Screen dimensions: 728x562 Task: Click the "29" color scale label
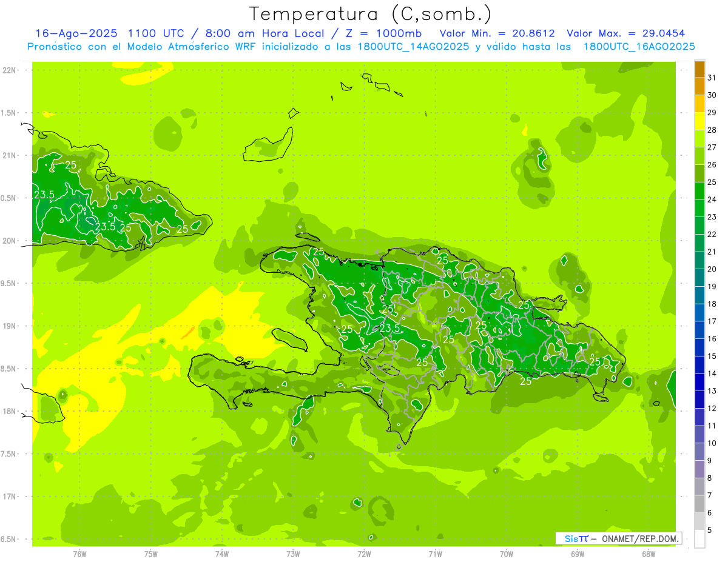[712, 113]
